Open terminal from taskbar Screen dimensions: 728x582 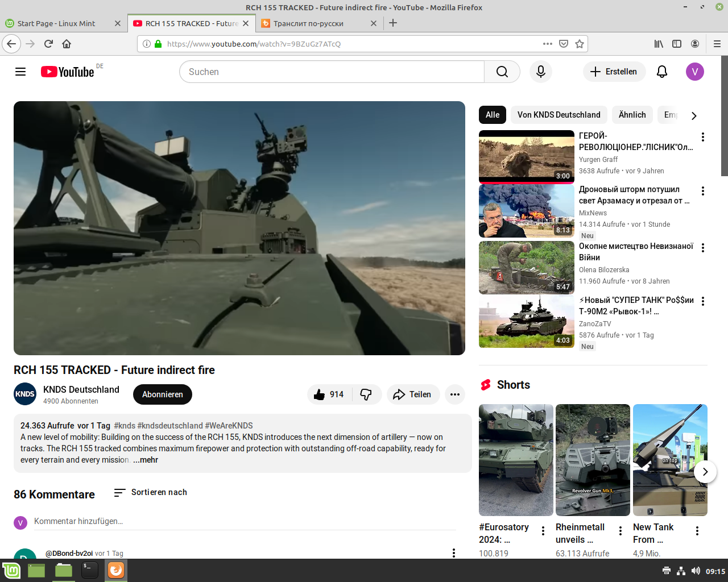point(89,570)
